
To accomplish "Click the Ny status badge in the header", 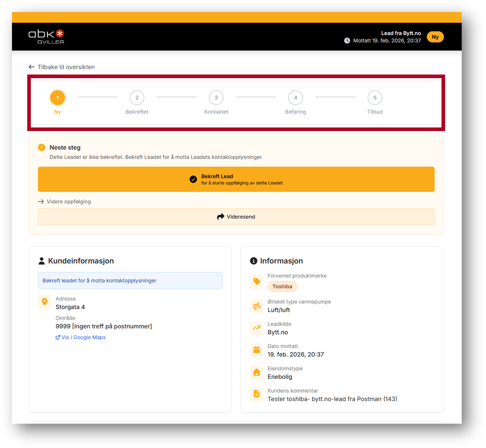I will coord(435,37).
